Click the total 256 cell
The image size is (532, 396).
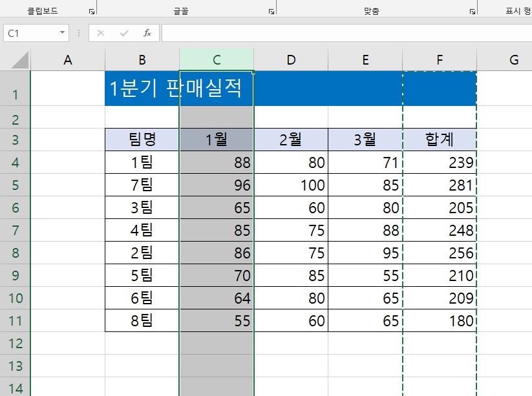coord(440,253)
